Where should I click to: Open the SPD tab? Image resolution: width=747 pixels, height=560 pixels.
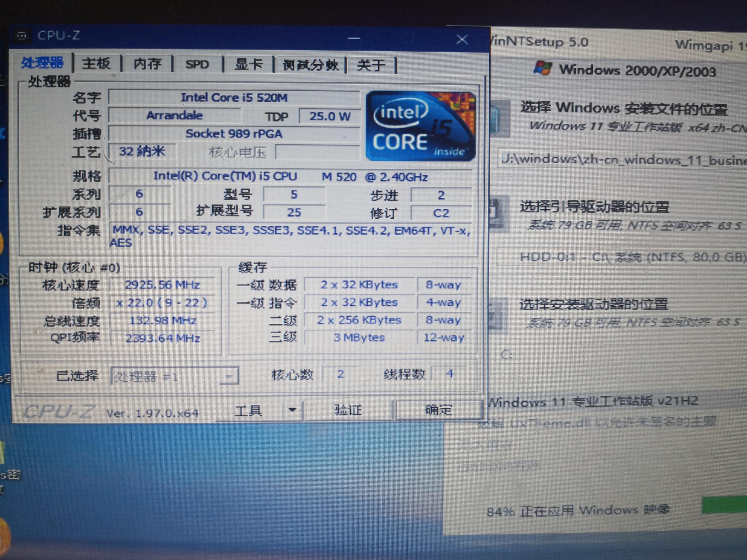[x=197, y=64]
